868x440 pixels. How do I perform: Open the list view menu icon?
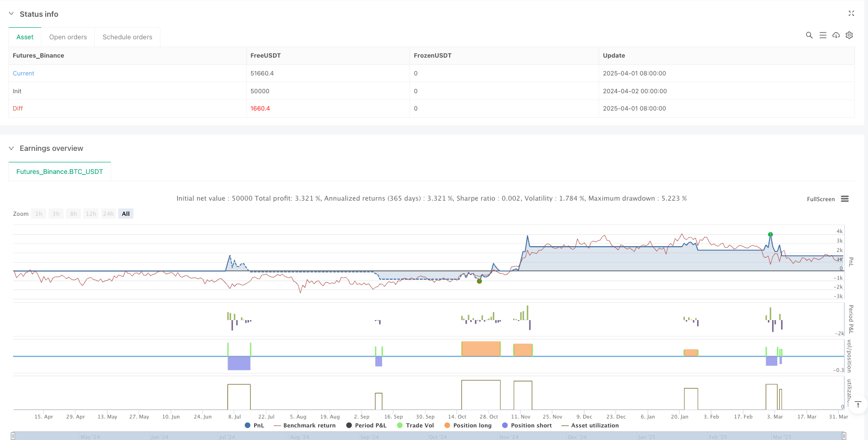pyautogui.click(x=823, y=35)
